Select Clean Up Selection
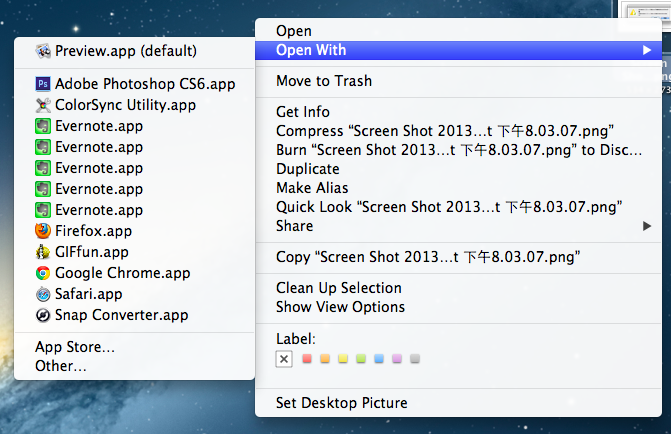This screenshot has width=671, height=434. click(458, 288)
